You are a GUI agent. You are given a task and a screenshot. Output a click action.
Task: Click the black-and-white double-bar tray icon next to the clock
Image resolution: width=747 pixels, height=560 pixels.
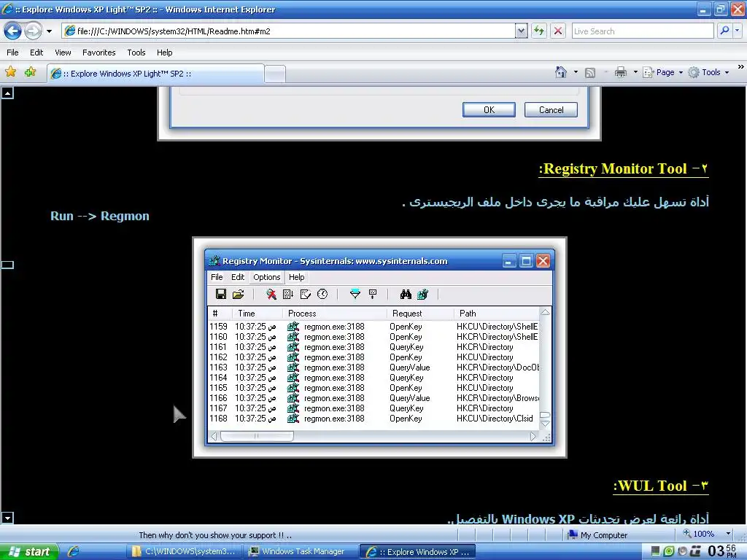[x=696, y=551]
